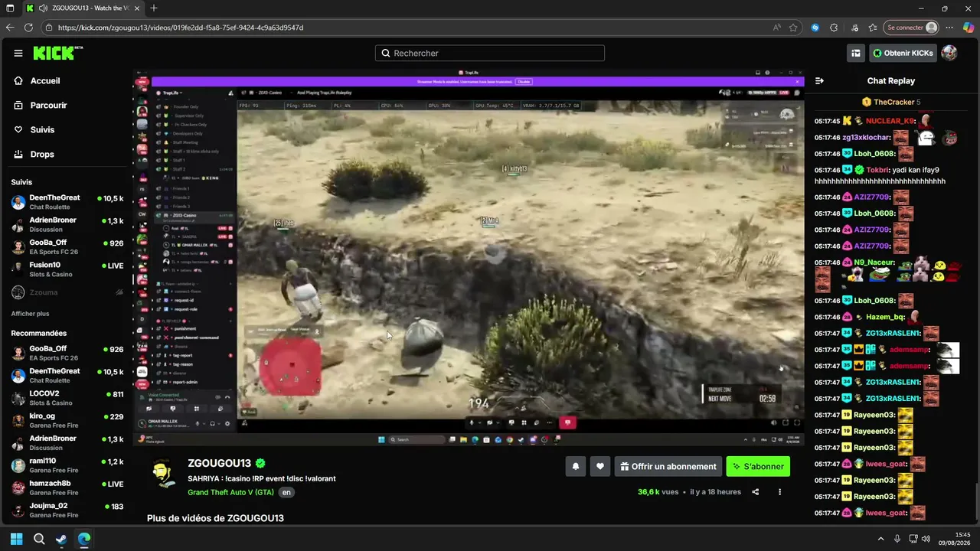Open a new browser tab

pyautogui.click(x=154, y=8)
